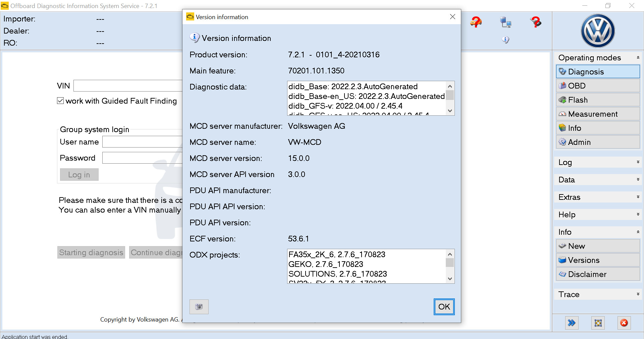This screenshot has width=644, height=339.
Task: Collapse the Operating modes section
Action: (638, 58)
